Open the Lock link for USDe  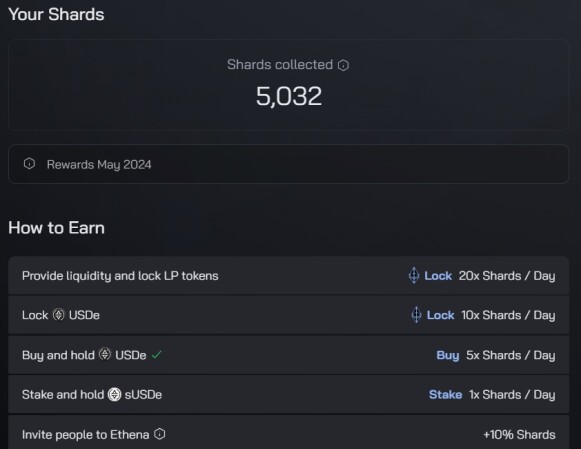(441, 315)
